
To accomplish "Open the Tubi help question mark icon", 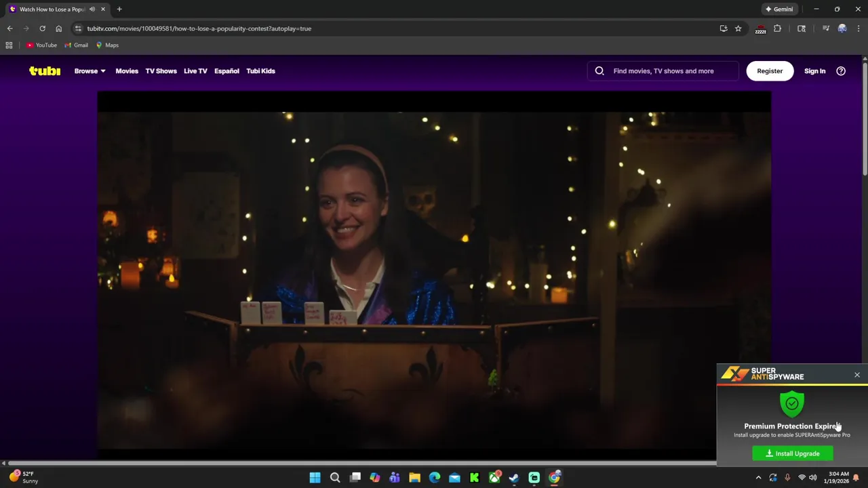I will tap(841, 70).
